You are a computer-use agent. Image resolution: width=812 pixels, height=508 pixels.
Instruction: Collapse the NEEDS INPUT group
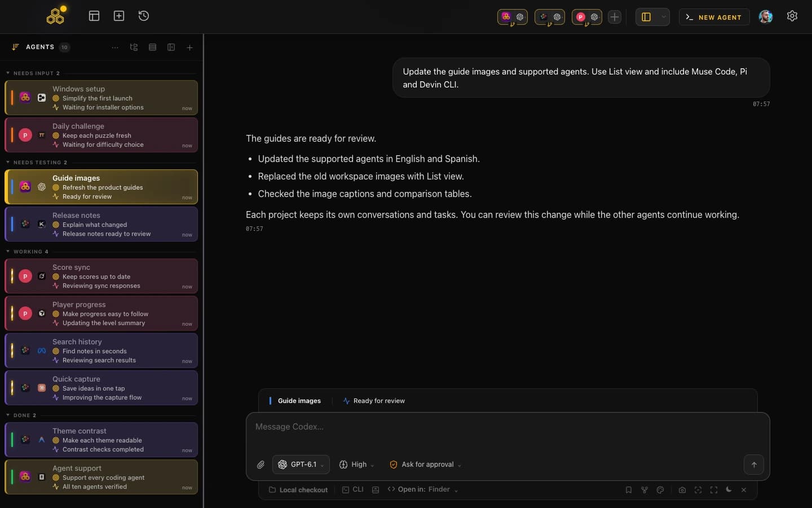pyautogui.click(x=8, y=73)
